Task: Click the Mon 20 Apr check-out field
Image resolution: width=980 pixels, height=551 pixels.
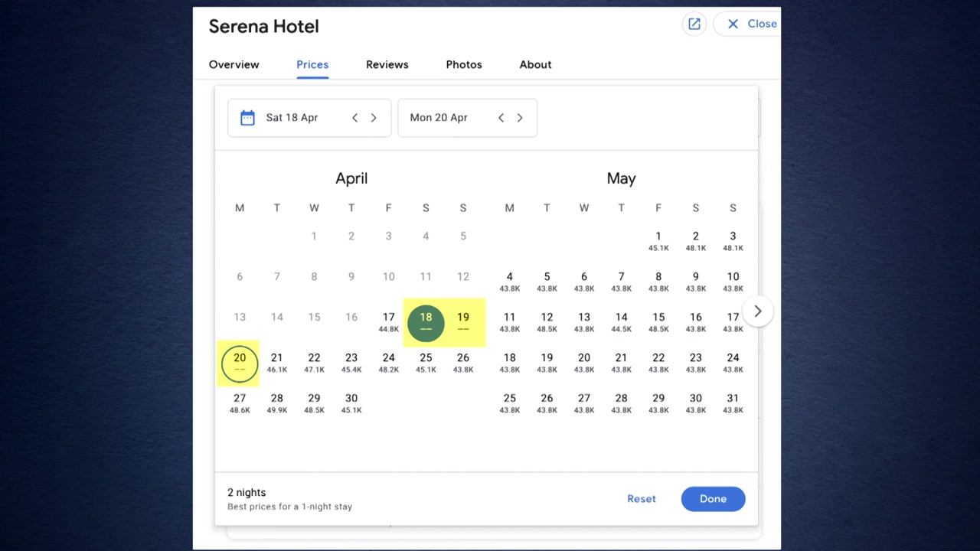Action: pyautogui.click(x=439, y=118)
